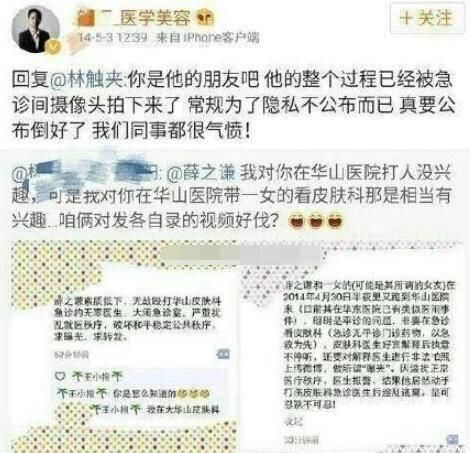Click the comment icon in right screenshot

pos(453,439)
